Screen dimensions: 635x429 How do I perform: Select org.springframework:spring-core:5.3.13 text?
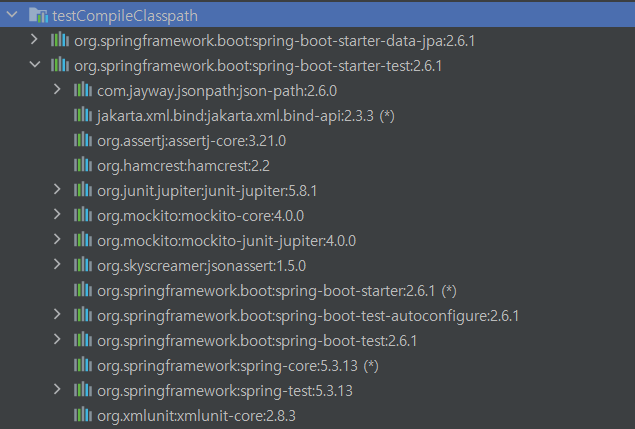tap(228, 366)
